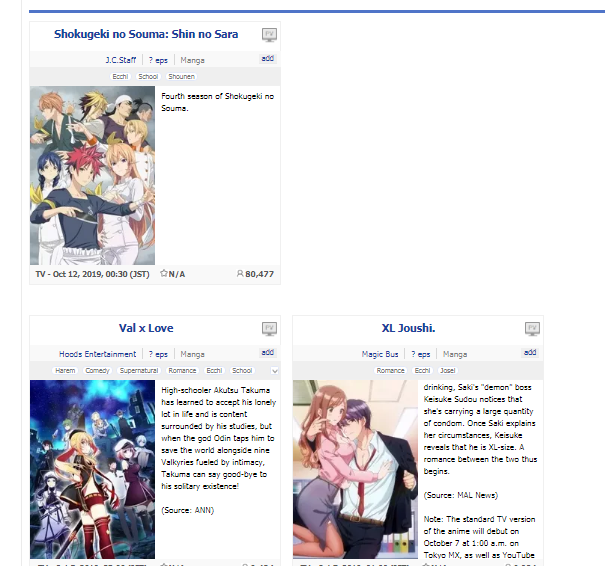Screen dimensions: 605x566
Task: Click "? eps" on the Shokugeki no Souma card
Action: pyautogui.click(x=158, y=60)
